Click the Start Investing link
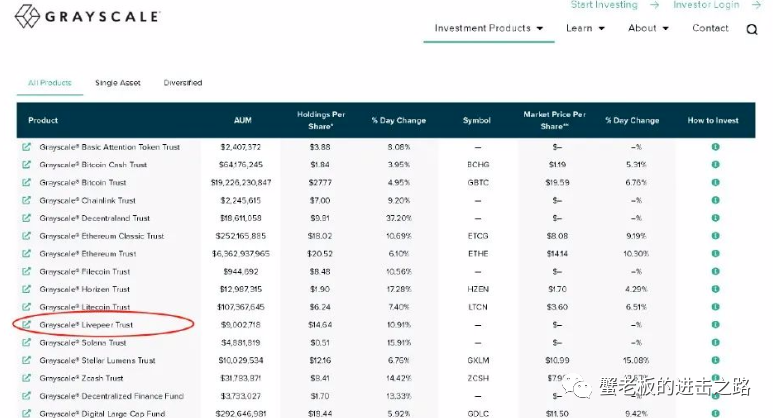Viewport: 773px width, 418px height. point(604,5)
